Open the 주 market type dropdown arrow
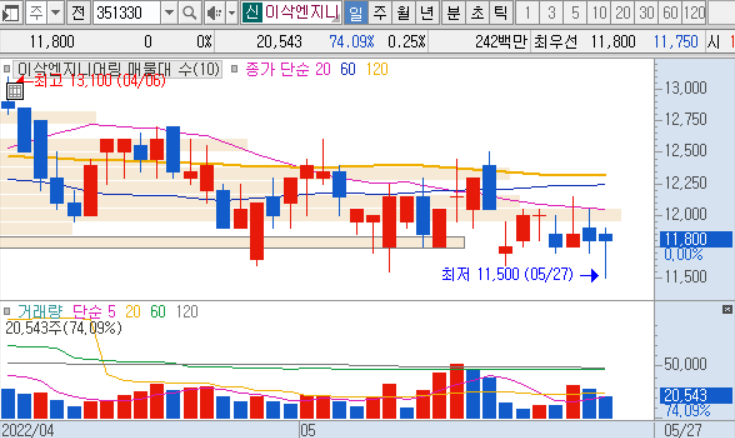This screenshot has width=735, height=438. pos(56,13)
